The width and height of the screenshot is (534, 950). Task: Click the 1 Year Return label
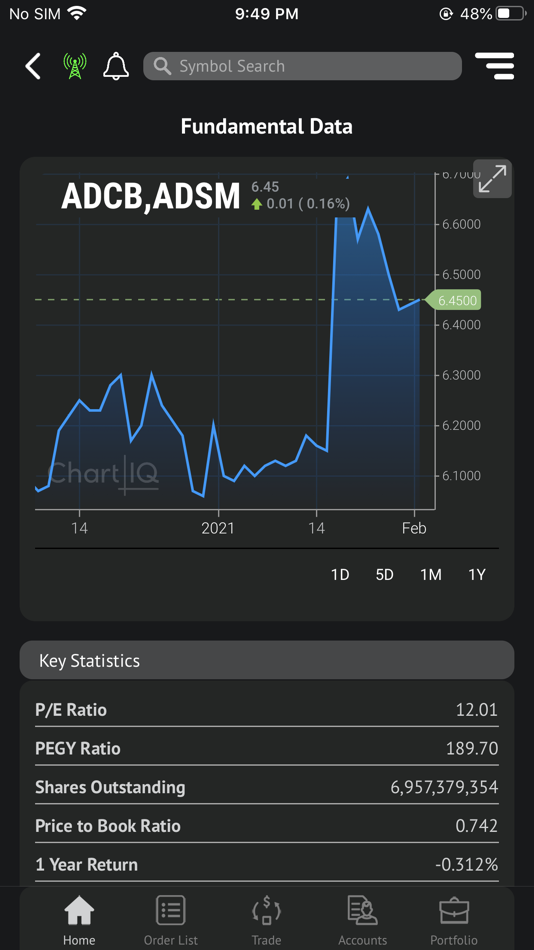click(86, 865)
